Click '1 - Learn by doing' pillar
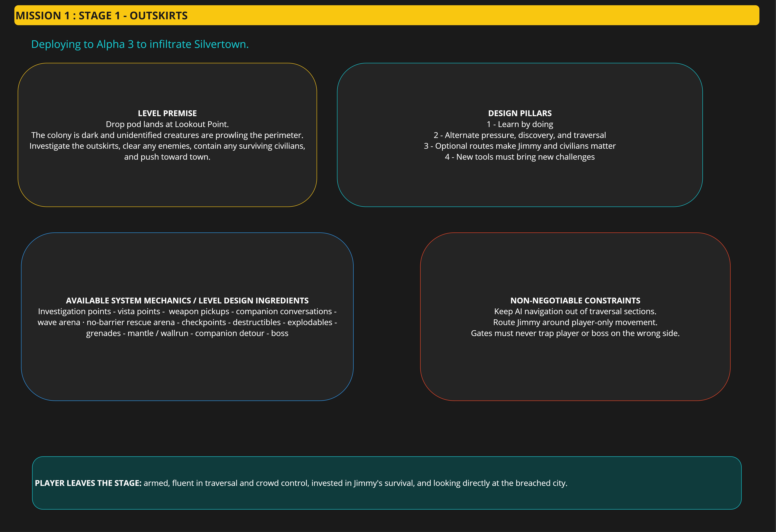 tap(520, 124)
